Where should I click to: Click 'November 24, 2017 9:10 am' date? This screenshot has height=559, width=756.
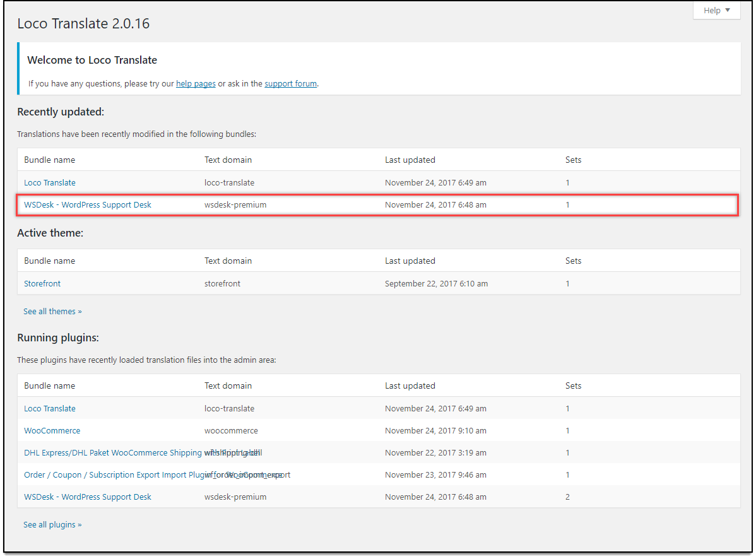435,431
